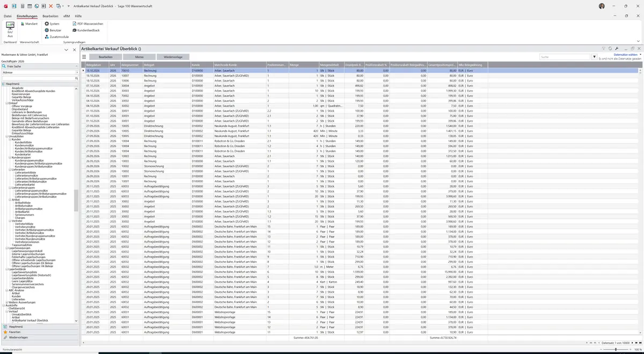Click the user profile avatar
The image size is (644, 354).
tap(602, 6)
